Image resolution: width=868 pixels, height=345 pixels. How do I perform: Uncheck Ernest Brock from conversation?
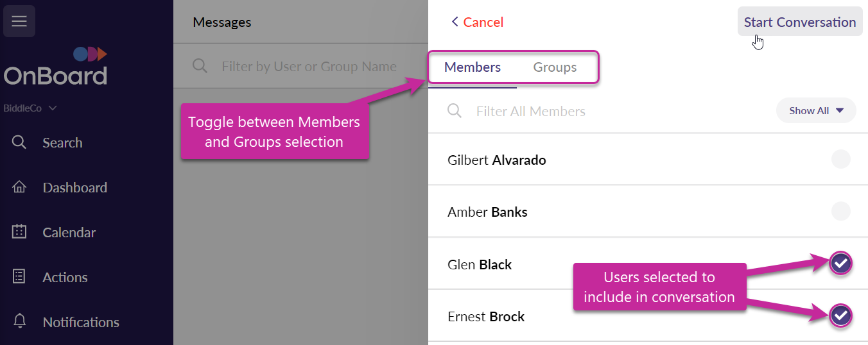[x=840, y=315]
